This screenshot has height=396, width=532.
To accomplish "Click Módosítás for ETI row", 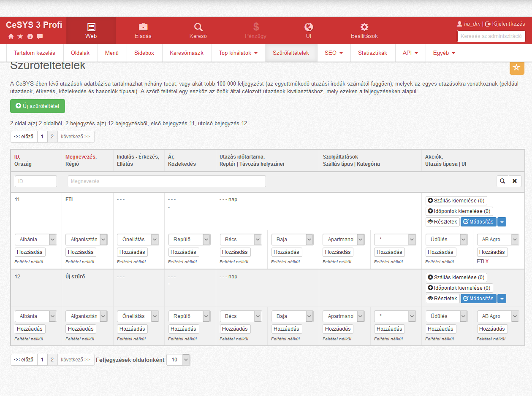I will tap(479, 222).
